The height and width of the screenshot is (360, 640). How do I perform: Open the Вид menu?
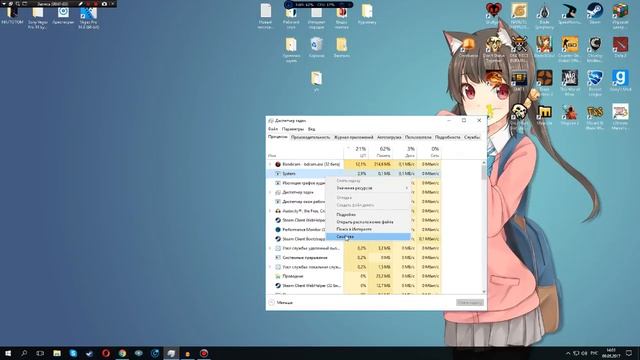(311, 129)
